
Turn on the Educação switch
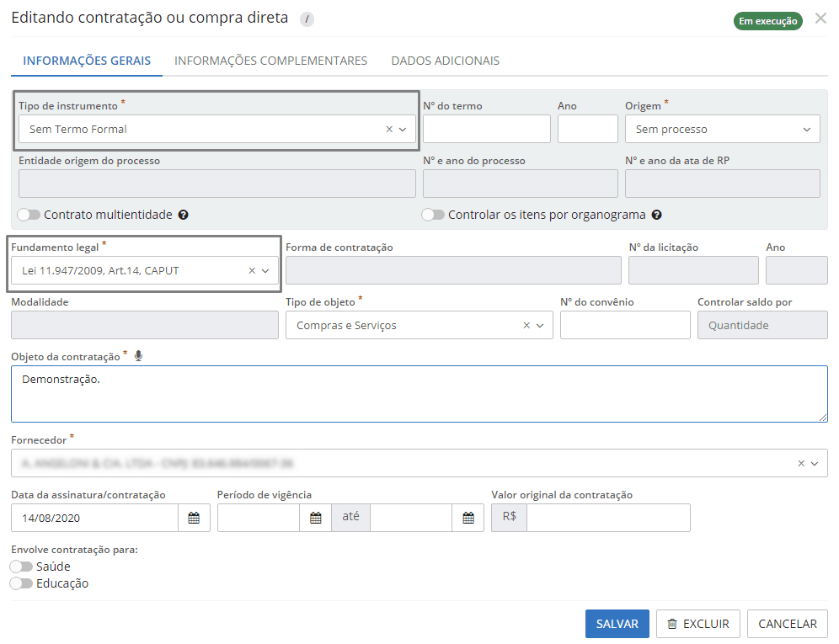pos(22,583)
